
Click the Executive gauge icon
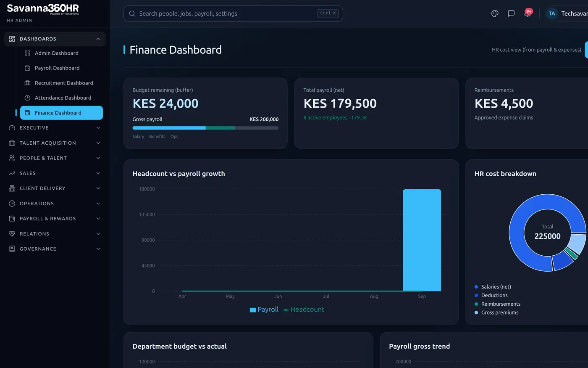click(12, 128)
